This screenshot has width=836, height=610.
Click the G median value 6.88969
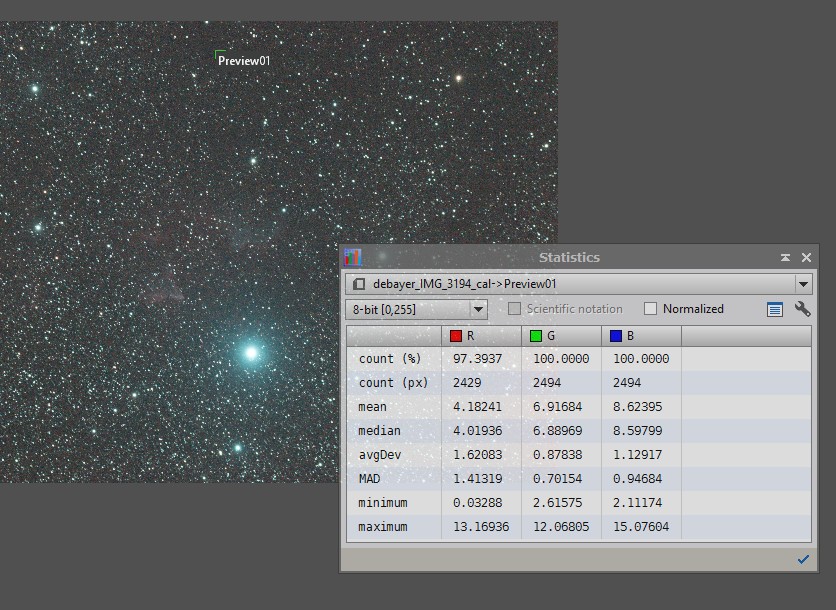[557, 431]
